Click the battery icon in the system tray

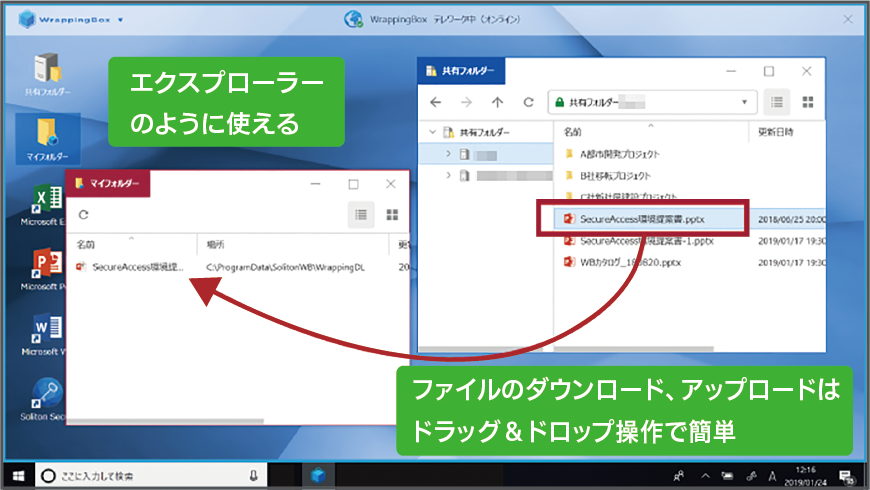(x=727, y=476)
